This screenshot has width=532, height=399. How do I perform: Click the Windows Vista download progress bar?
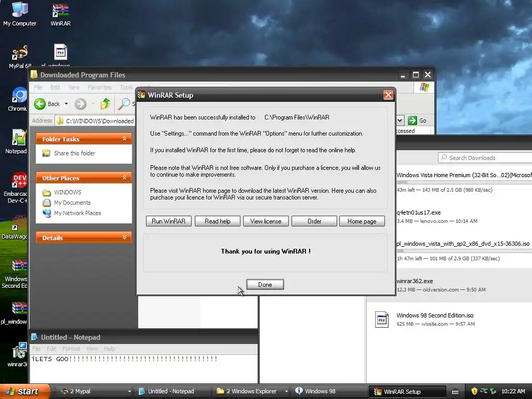[x=464, y=182]
